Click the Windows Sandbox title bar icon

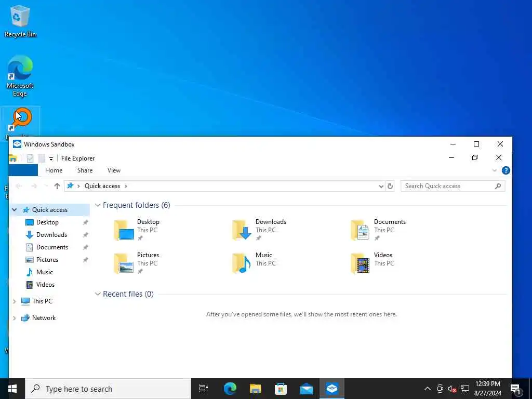[17, 144]
